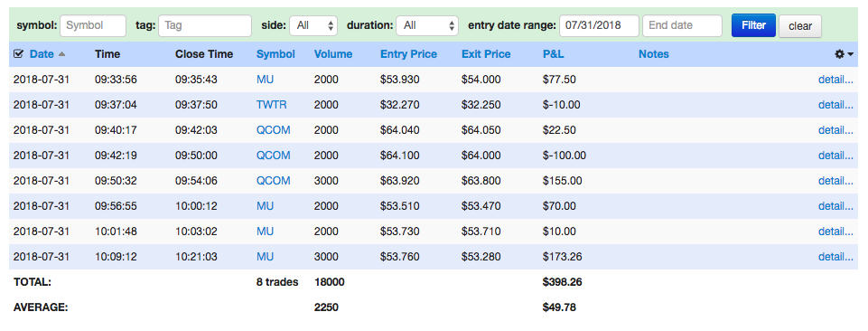This screenshot has height=331, width=868.
Task: Click the close time 10:21:03
Action: 197,257
